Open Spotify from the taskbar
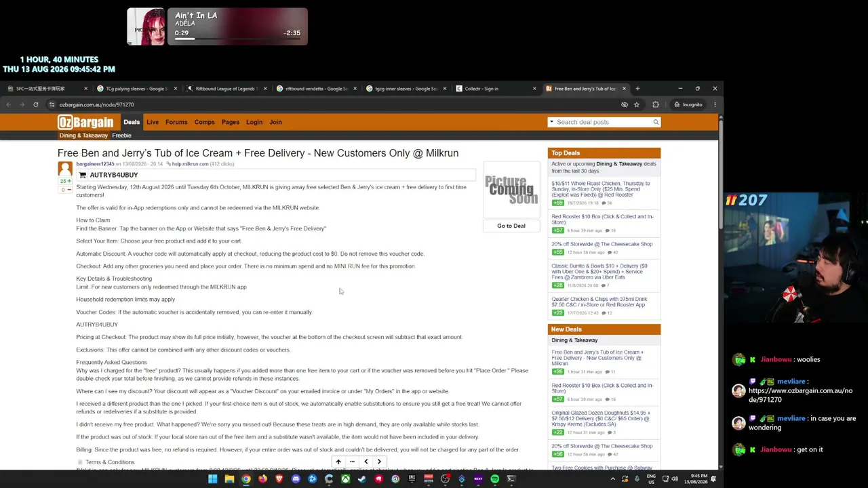The height and width of the screenshot is (488, 868). coord(495,479)
